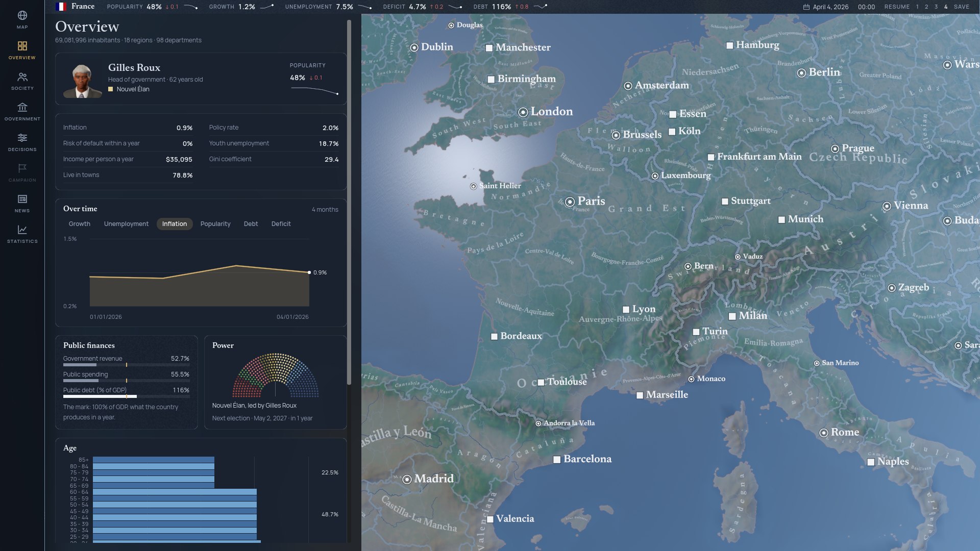The image size is (980, 551).
Task: Open the Campaign flag icon
Action: pos(22,168)
